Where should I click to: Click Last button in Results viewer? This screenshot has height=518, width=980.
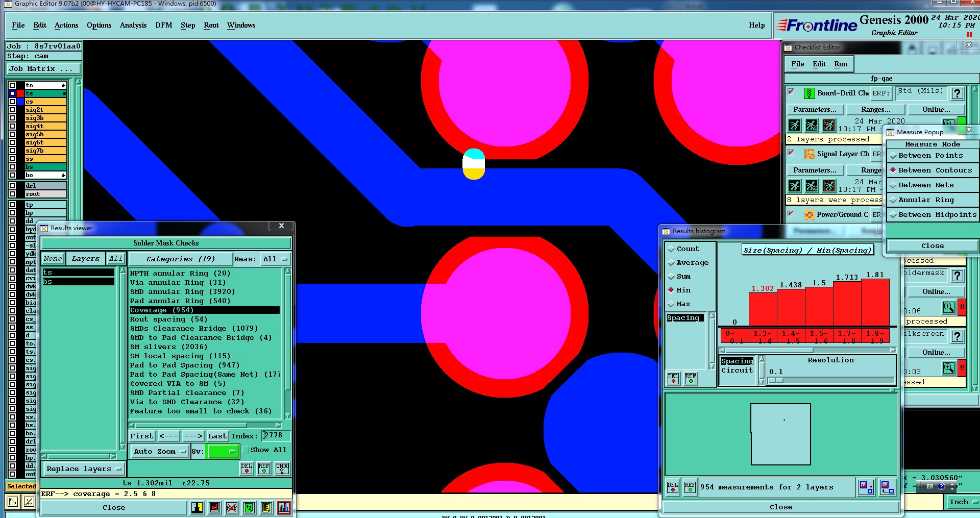point(217,436)
